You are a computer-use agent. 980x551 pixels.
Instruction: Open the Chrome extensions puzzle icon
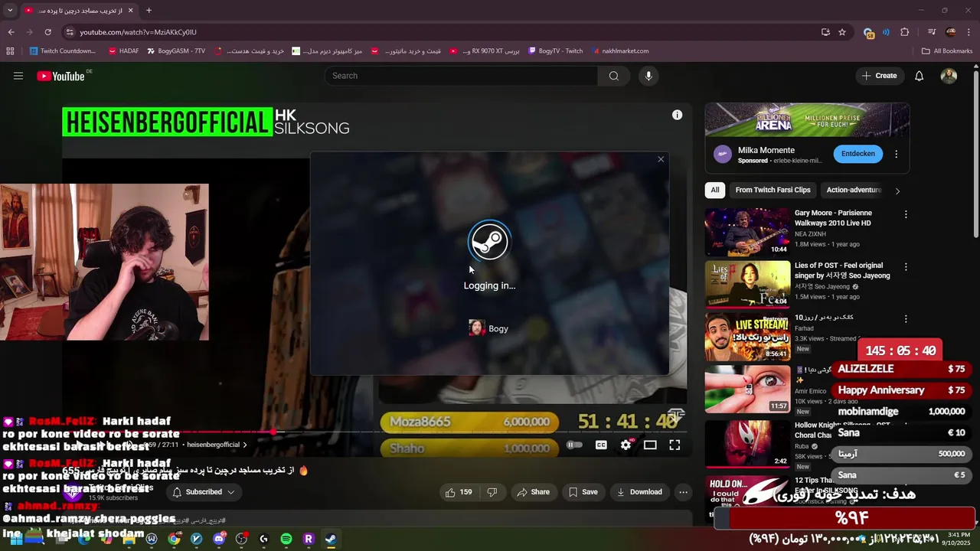904,32
